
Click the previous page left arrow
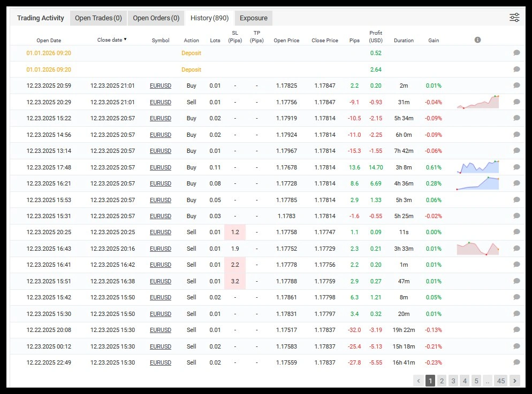click(x=419, y=381)
